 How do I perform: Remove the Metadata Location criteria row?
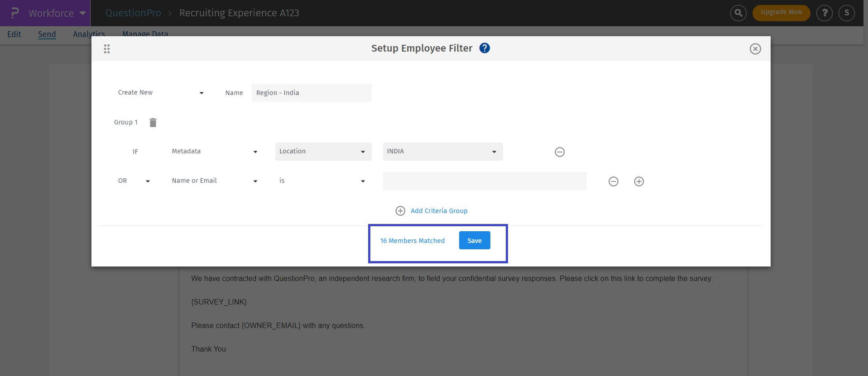coord(560,152)
